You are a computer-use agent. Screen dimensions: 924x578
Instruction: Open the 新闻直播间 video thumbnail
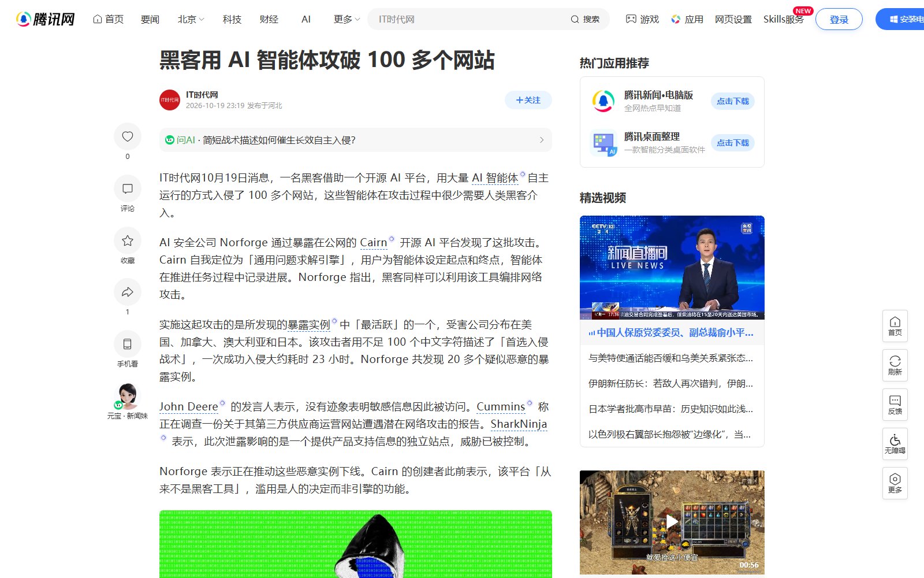click(672, 268)
